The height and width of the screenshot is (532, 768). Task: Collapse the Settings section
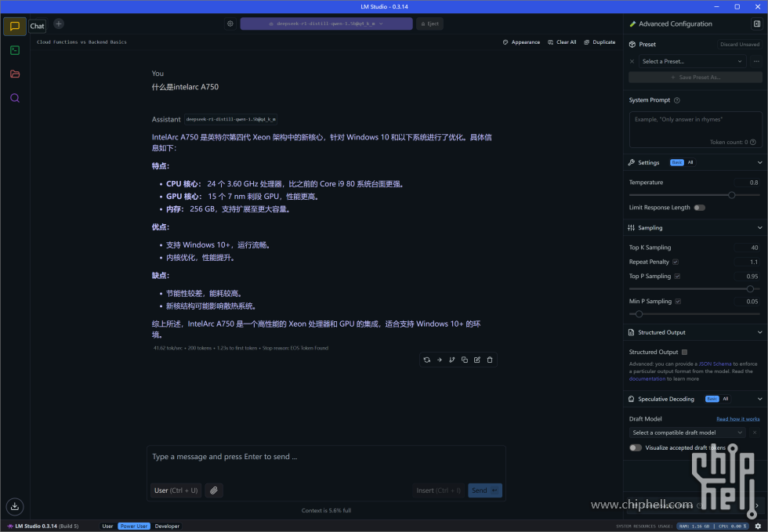coord(759,163)
